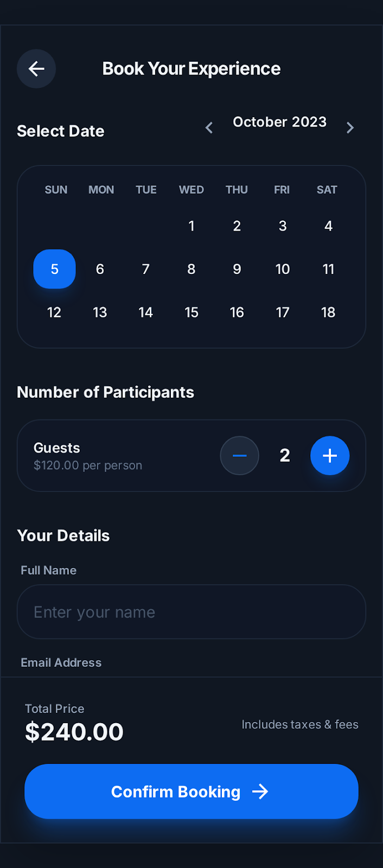Pick October 1 as the date
The height and width of the screenshot is (868, 383).
tap(191, 226)
